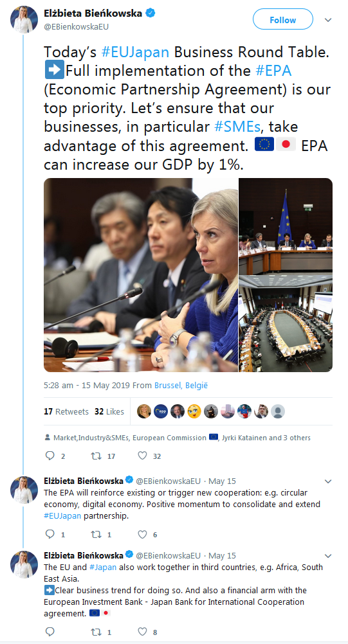Like the tweet with 6 likes
This screenshot has height=644, width=348.
tap(142, 534)
